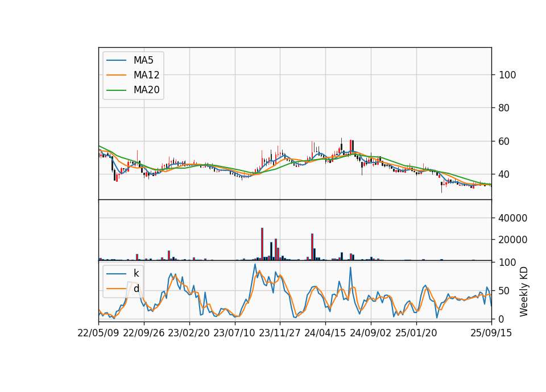This screenshot has height=392, width=546.
Task: Click the MA12 legend label
Action: click(146, 75)
